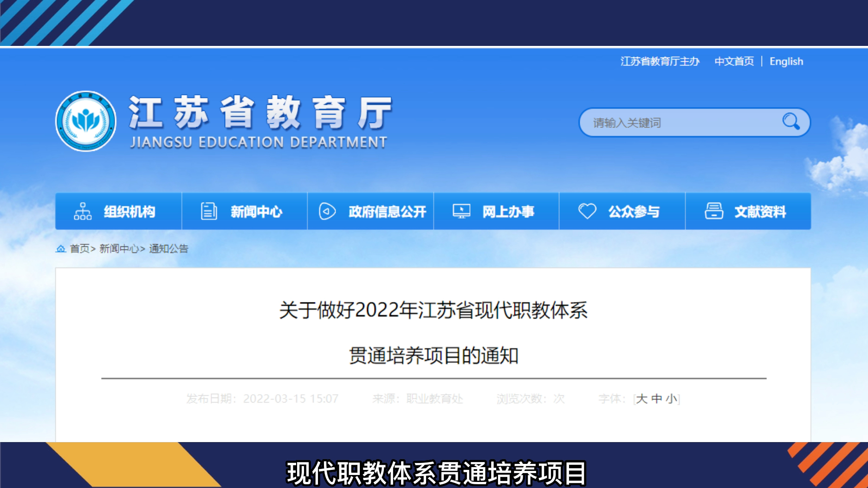
Task: Click the info circle icon for 政府信息公开
Action: point(328,211)
